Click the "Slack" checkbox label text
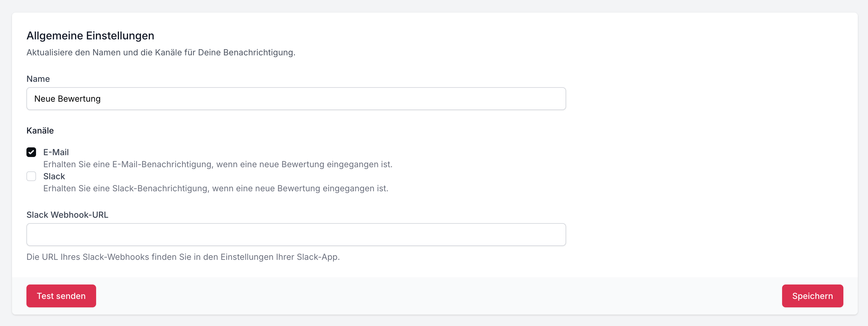This screenshot has width=868, height=326. (x=54, y=176)
